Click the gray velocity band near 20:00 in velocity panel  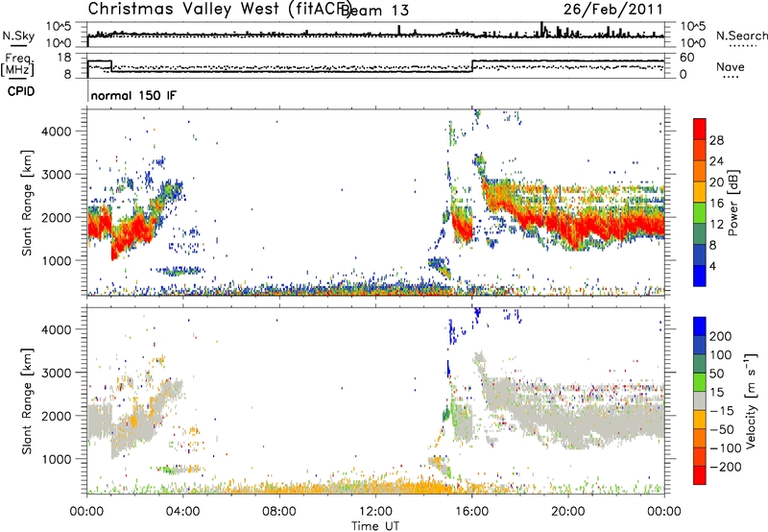[570, 423]
